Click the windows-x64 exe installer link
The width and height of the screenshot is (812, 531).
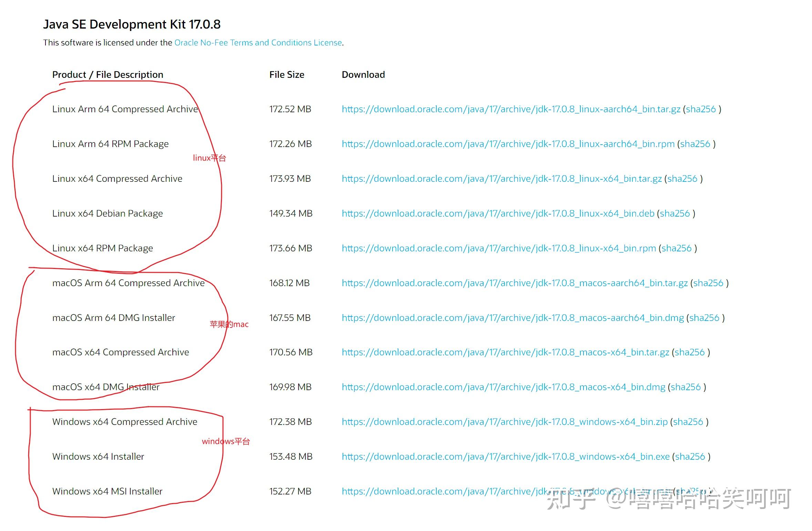click(505, 457)
